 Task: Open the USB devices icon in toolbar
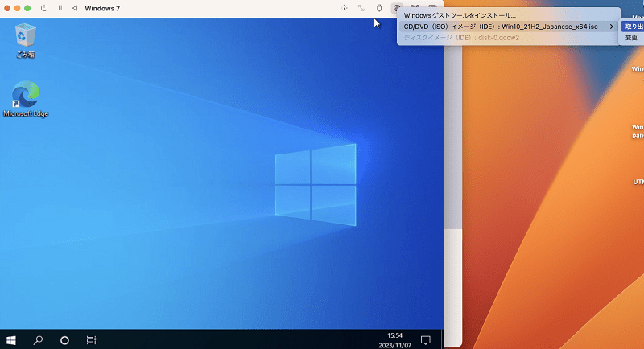point(378,8)
